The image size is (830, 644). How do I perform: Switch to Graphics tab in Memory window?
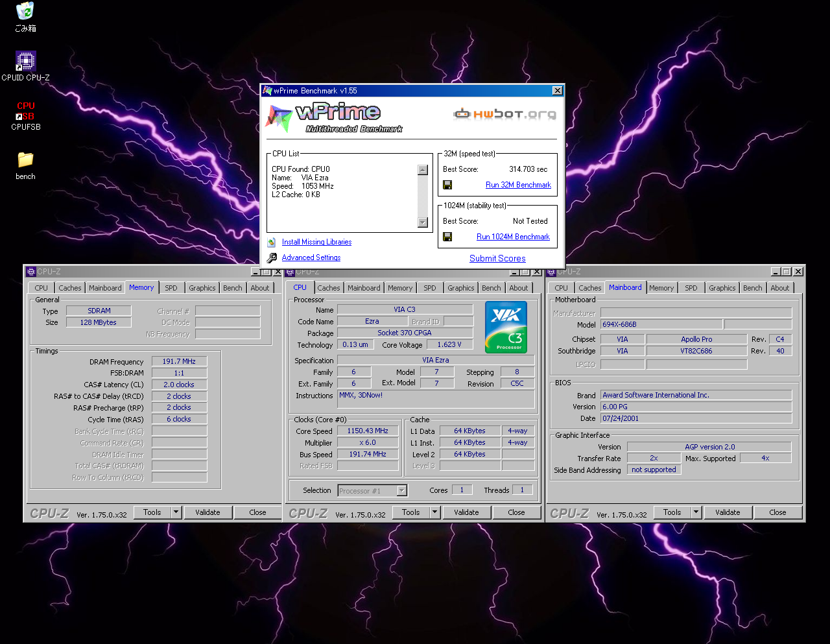(x=202, y=288)
